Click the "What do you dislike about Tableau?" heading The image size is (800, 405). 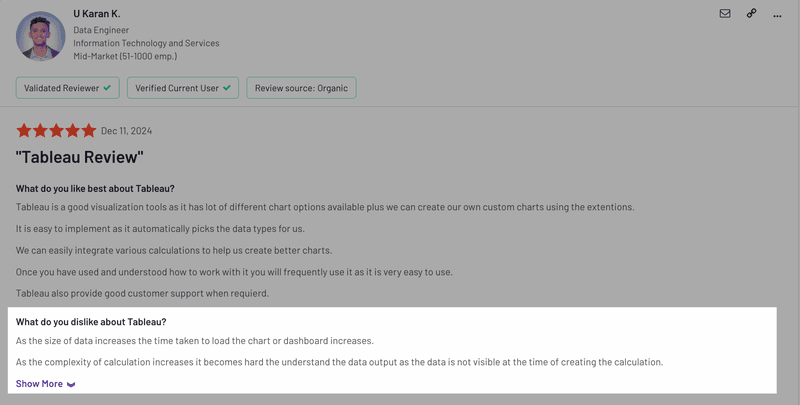click(91, 322)
